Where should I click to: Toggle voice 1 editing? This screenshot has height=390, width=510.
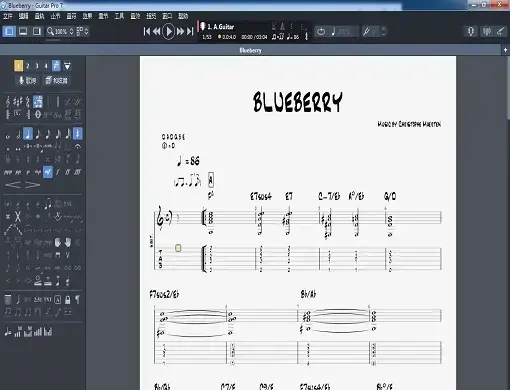[18, 66]
